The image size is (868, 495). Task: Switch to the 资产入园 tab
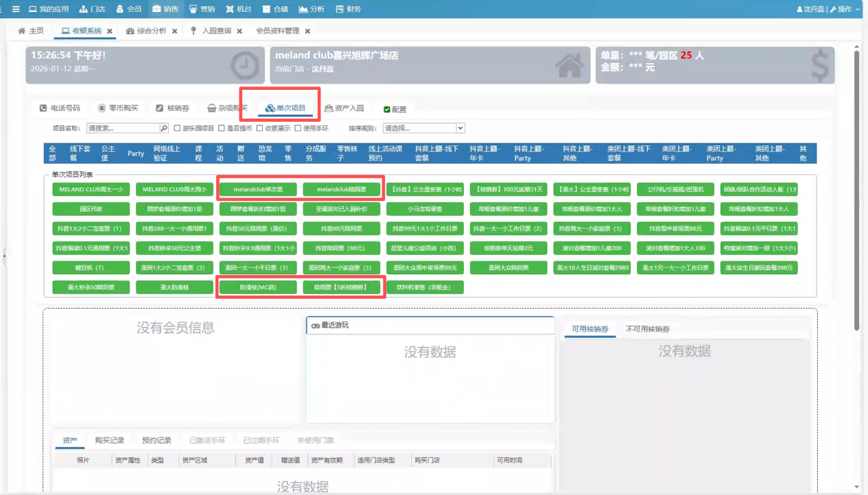coord(344,108)
